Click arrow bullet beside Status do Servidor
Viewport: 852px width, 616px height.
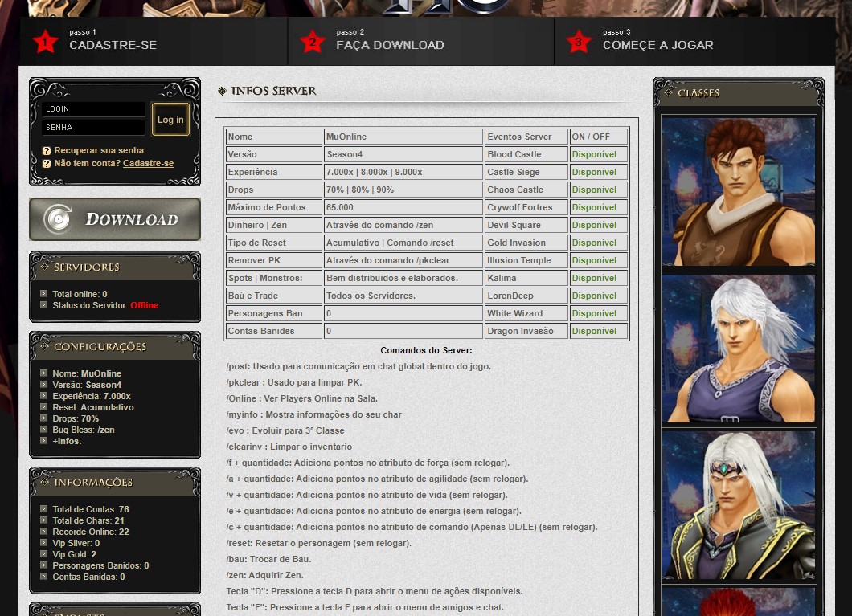(44, 305)
